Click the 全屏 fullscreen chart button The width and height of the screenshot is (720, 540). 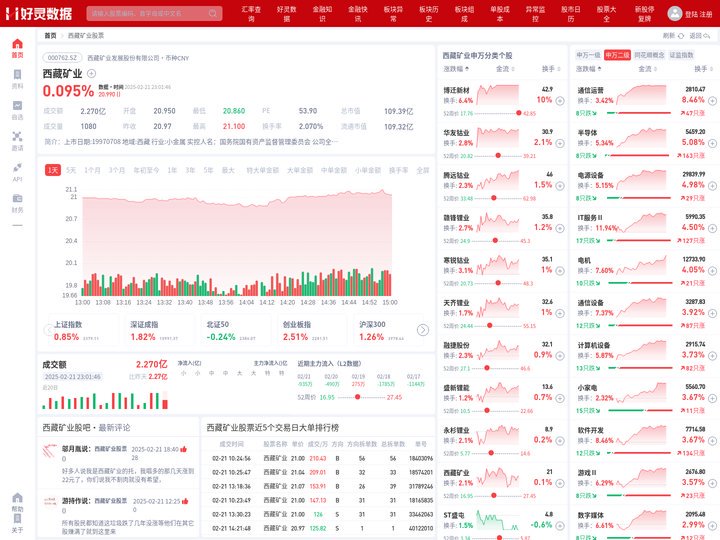click(x=422, y=170)
